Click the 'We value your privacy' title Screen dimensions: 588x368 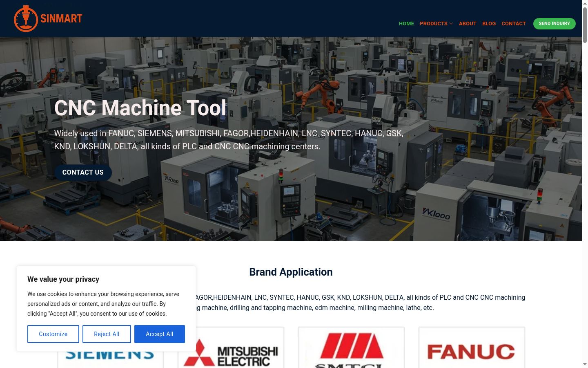point(63,279)
